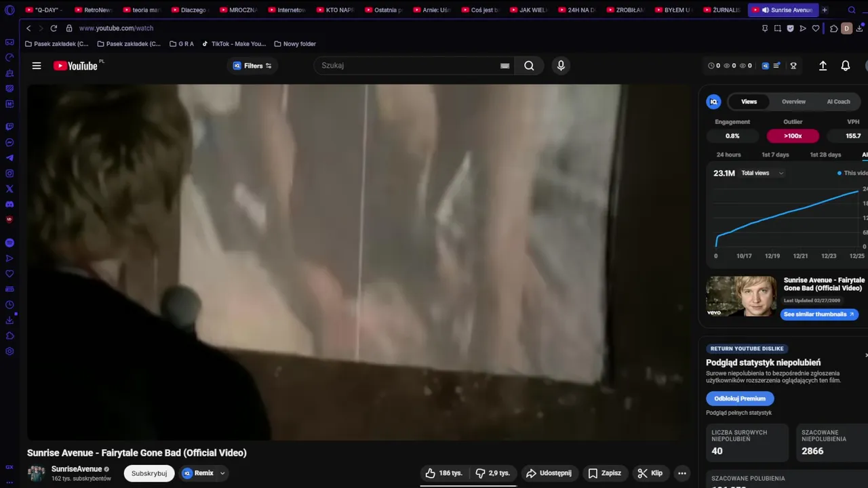Open the SunriseAvenue channel avatar
The height and width of the screenshot is (488, 868).
pyautogui.click(x=36, y=473)
